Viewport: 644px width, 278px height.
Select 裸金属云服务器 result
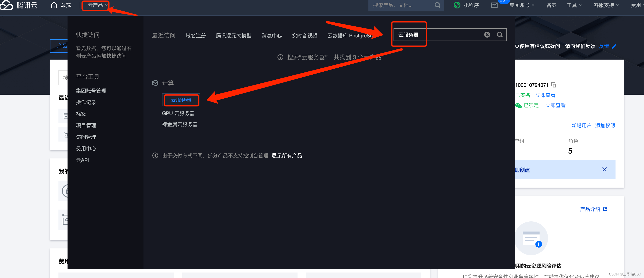180,124
